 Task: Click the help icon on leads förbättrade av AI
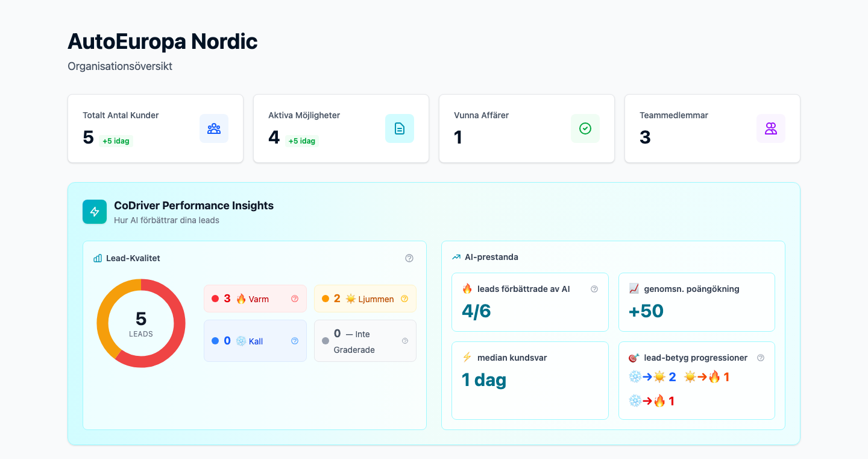(x=594, y=289)
